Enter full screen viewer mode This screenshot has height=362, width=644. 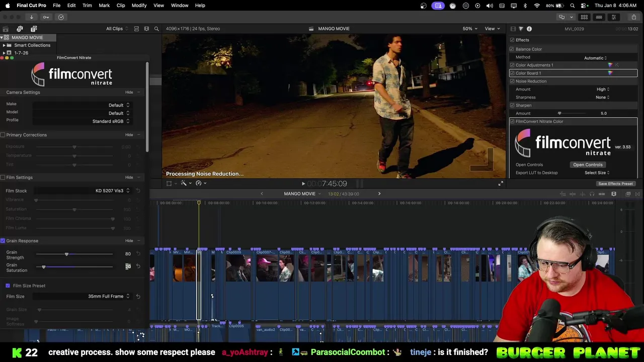[501, 184]
